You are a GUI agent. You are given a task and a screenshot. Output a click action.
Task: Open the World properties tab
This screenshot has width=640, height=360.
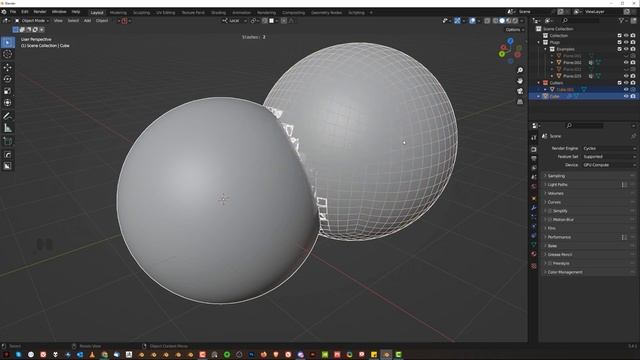coord(534,187)
